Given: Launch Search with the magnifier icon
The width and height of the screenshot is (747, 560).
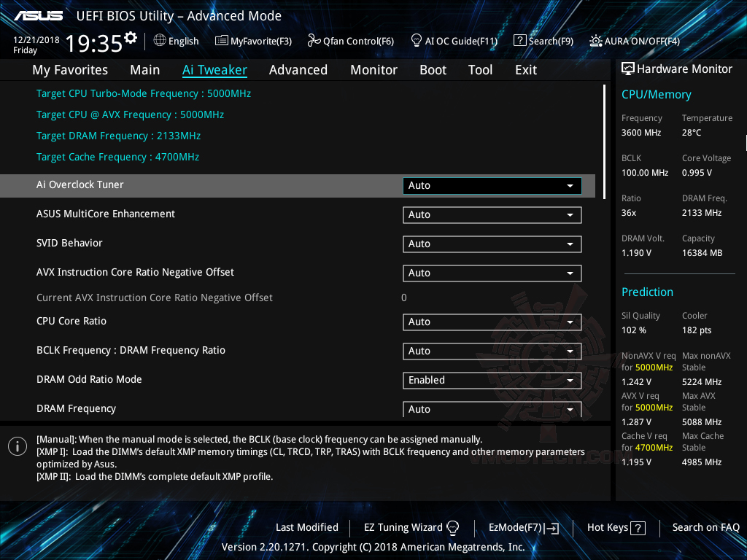Looking at the screenshot, I should click(x=520, y=41).
